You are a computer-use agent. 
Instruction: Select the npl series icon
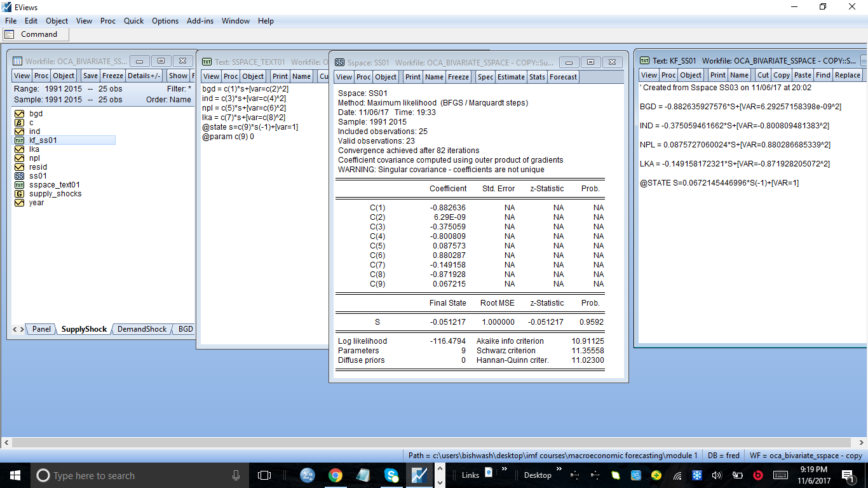pos(19,158)
